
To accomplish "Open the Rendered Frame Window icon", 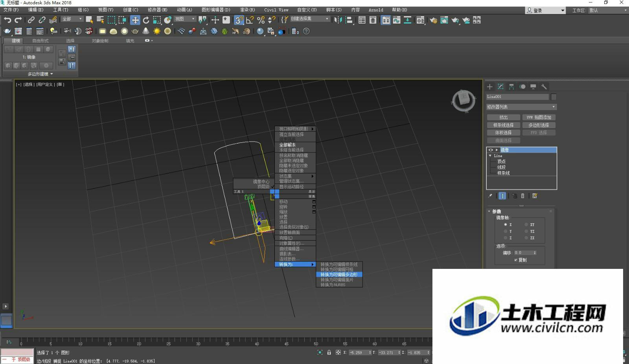I will click(444, 20).
